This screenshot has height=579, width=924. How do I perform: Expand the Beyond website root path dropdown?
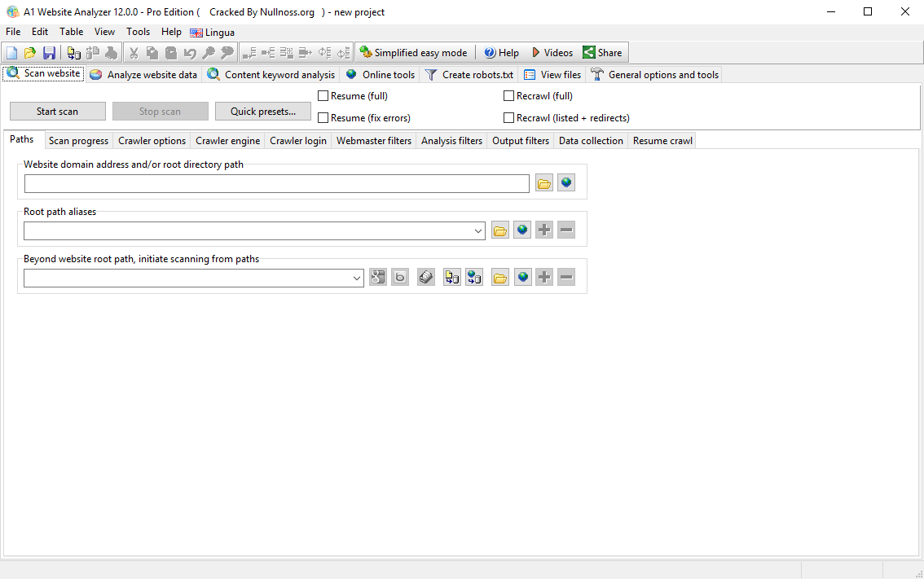357,278
